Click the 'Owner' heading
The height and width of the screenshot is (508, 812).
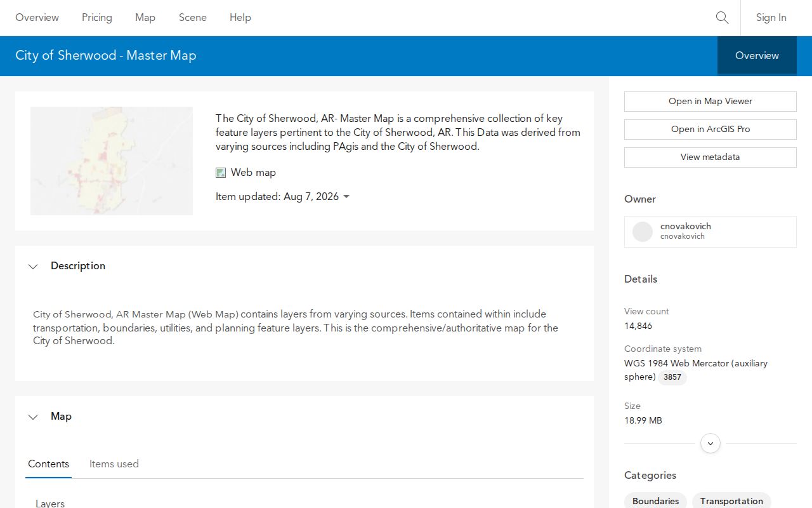640,199
